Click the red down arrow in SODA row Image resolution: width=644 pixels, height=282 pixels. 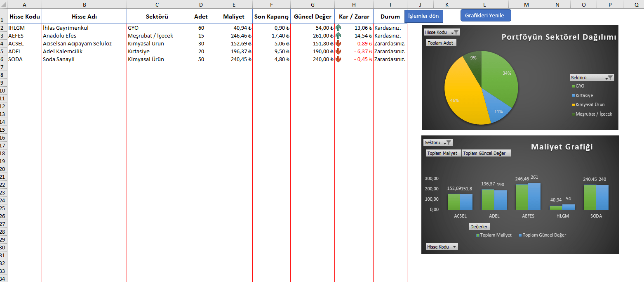pyautogui.click(x=338, y=59)
